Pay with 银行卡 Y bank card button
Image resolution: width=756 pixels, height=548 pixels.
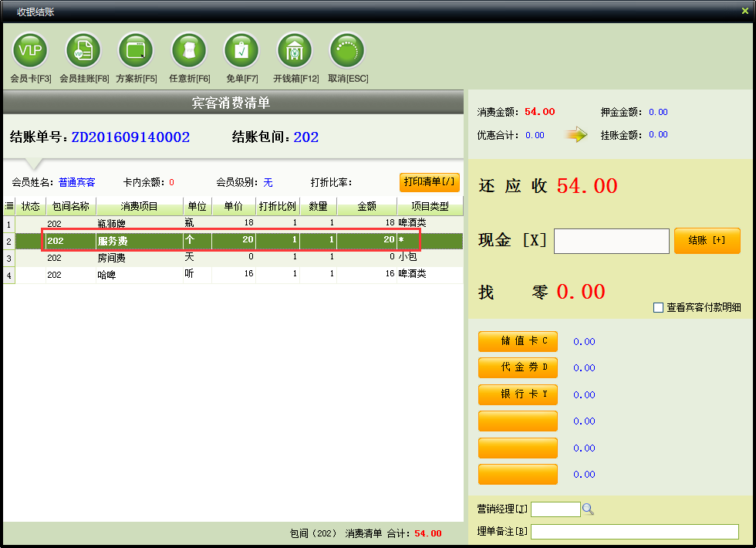(x=518, y=394)
